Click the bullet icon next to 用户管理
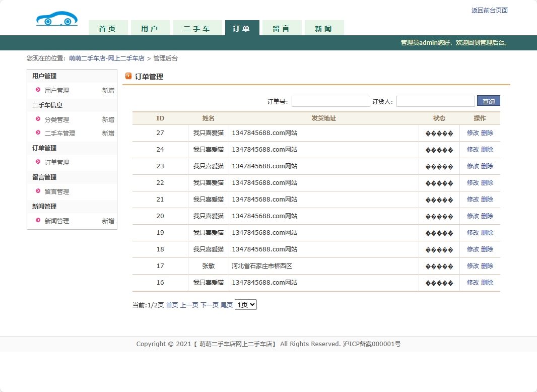This screenshot has width=537, height=392. click(38, 90)
